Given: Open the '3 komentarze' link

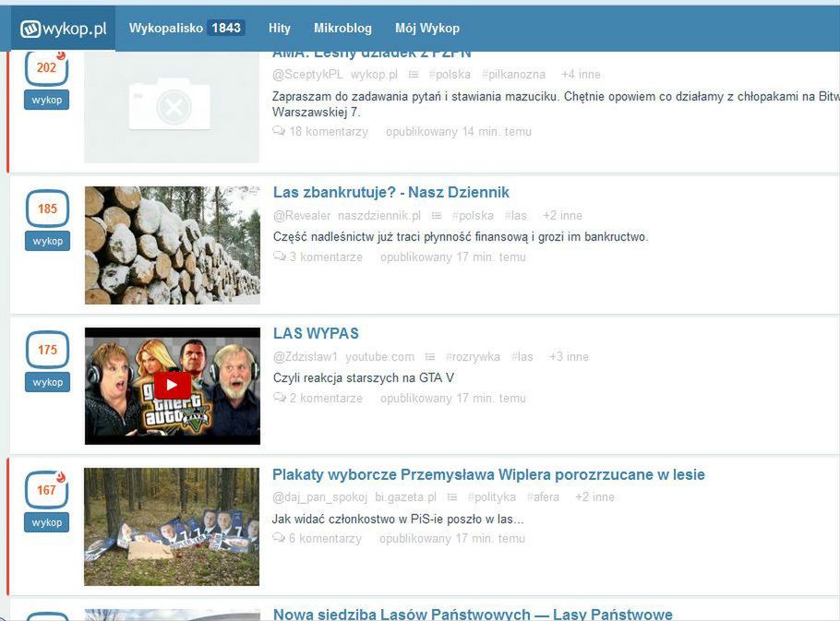Looking at the screenshot, I should coord(326,257).
